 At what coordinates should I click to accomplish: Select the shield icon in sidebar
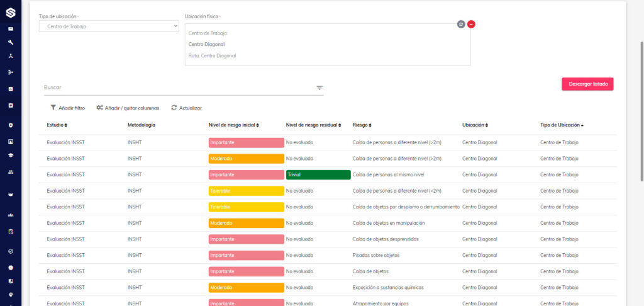pos(11,125)
